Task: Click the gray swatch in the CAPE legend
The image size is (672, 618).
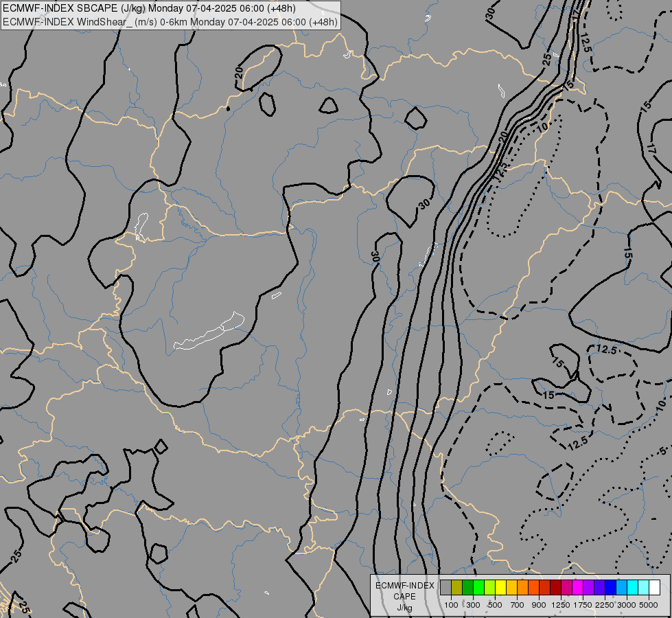Action: click(x=445, y=588)
